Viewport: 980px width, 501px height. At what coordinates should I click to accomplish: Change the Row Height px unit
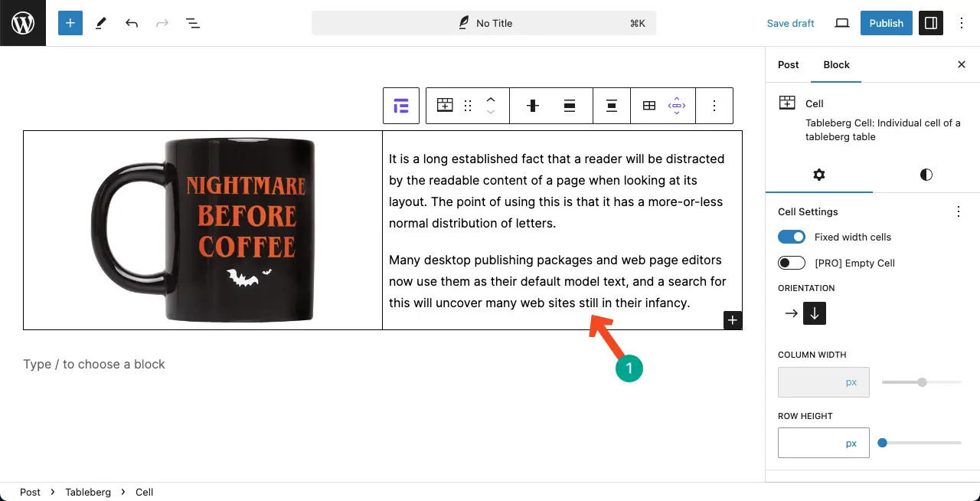click(851, 444)
